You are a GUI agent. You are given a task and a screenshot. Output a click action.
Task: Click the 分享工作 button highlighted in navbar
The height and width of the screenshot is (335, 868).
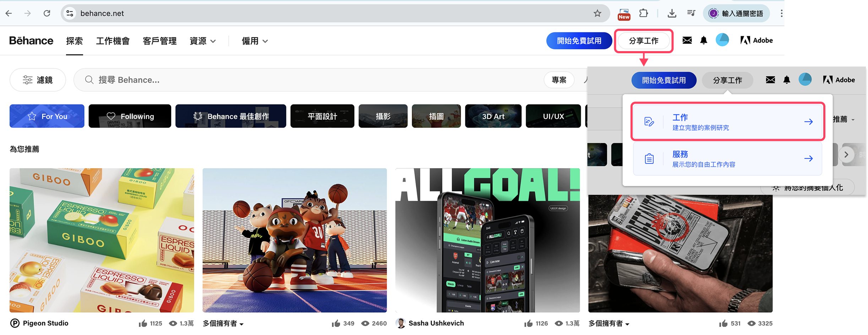pos(644,41)
